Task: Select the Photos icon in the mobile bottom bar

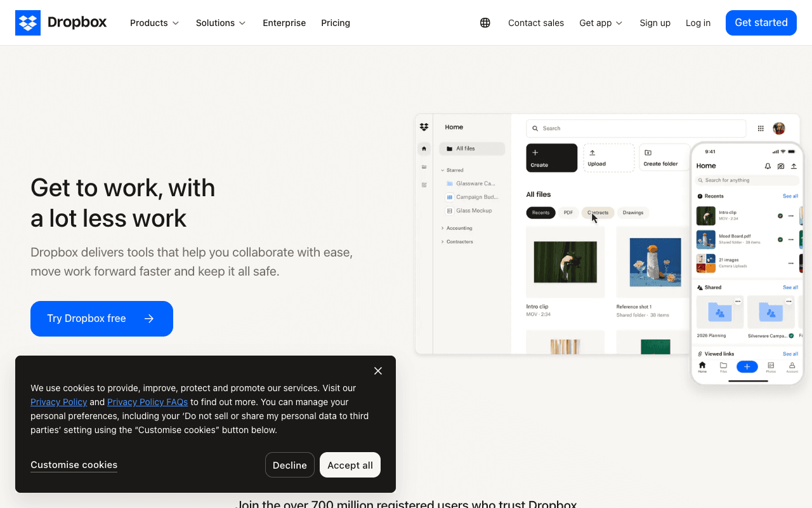Action: click(769, 366)
